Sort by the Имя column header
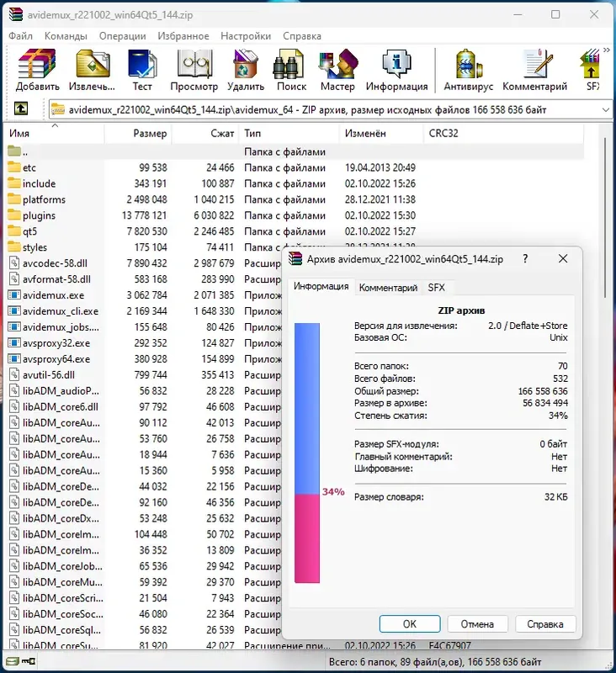Viewport: 616px width, 673px height. [54, 134]
